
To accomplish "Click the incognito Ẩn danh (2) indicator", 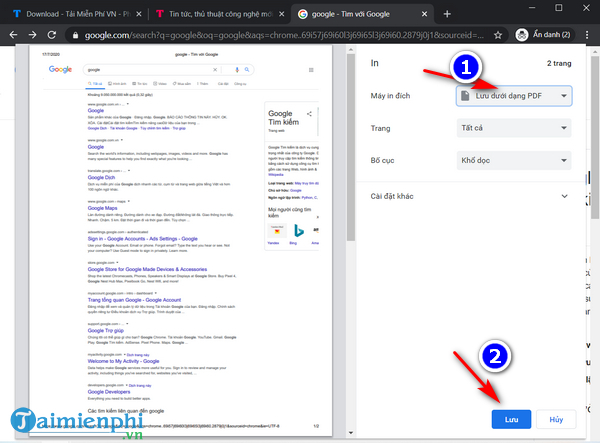I will 543,35.
